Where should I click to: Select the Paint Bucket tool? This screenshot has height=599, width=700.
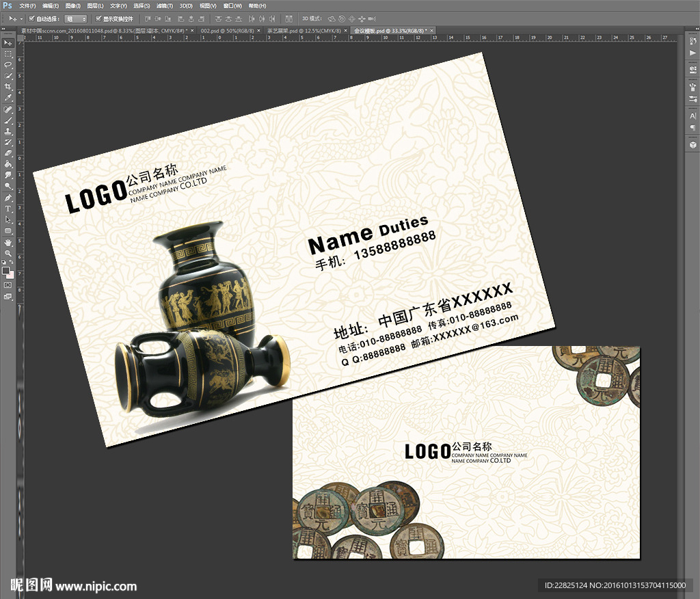(8, 164)
